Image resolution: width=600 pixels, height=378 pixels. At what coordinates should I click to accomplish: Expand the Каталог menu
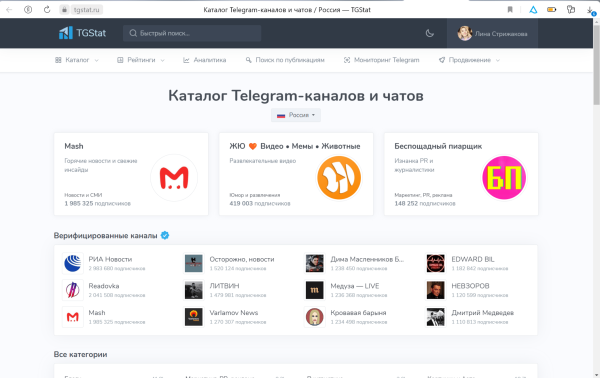pyautogui.click(x=77, y=60)
